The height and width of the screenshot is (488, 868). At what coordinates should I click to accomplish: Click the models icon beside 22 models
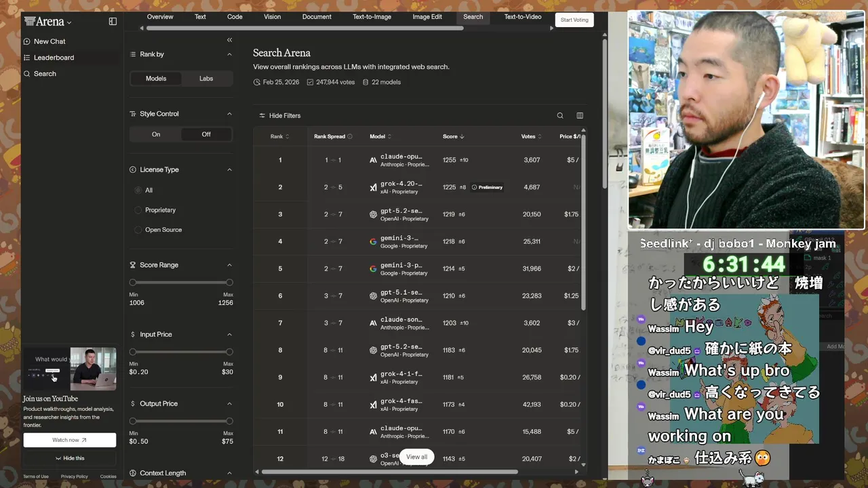(x=366, y=82)
